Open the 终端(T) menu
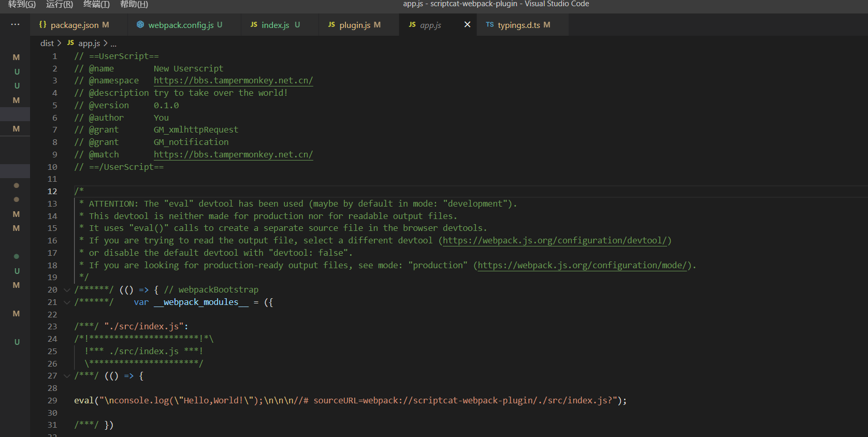868x437 pixels. click(96, 4)
